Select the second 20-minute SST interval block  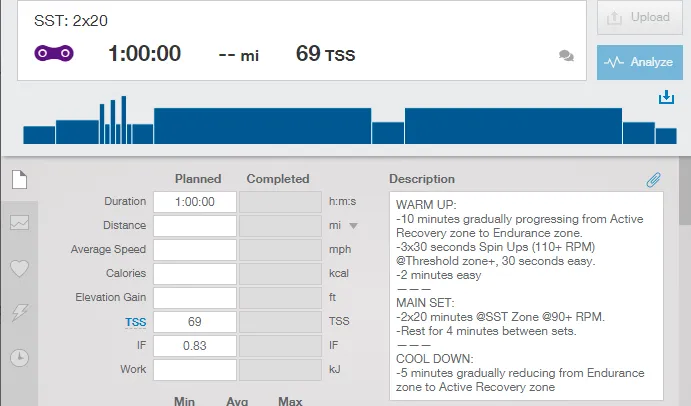pos(513,126)
